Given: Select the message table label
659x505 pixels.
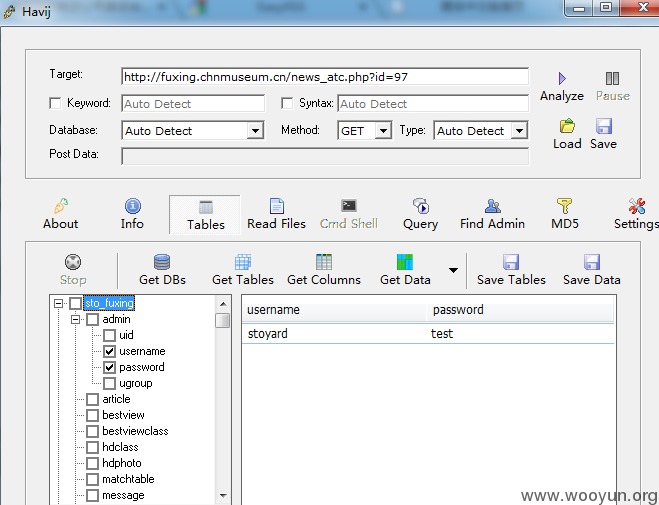Looking at the screenshot, I should [123, 495].
